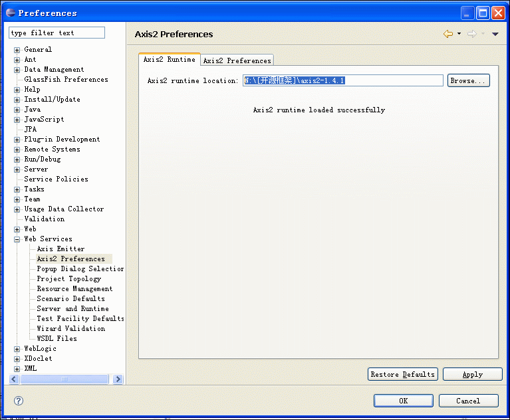Expand the Tasks tree node

[17, 189]
